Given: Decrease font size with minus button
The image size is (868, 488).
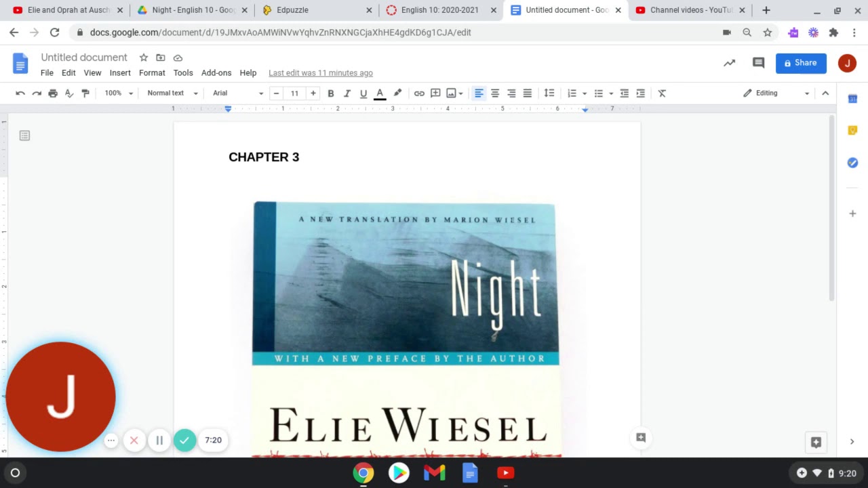Looking at the screenshot, I should tap(276, 94).
